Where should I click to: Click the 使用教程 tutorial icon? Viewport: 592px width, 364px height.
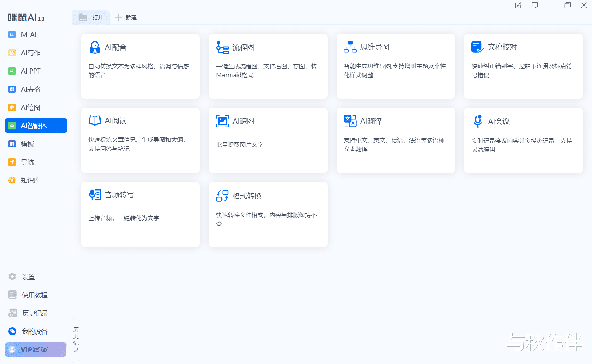point(12,295)
